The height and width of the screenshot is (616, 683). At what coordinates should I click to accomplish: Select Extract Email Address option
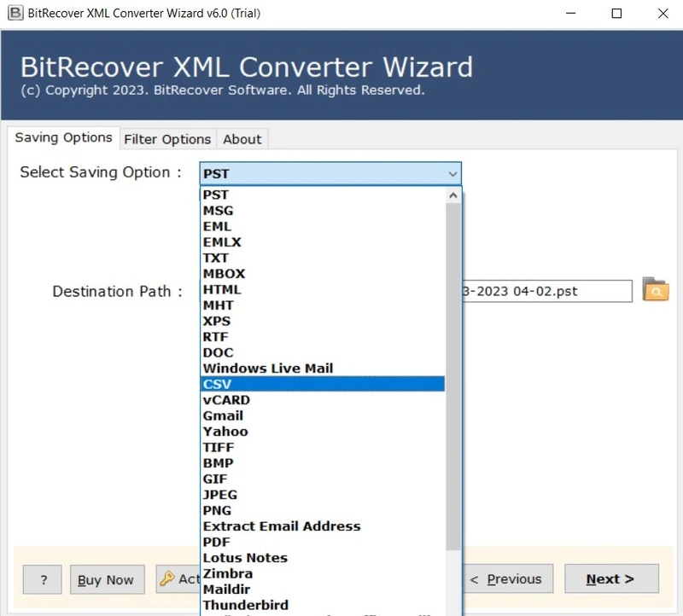(282, 526)
